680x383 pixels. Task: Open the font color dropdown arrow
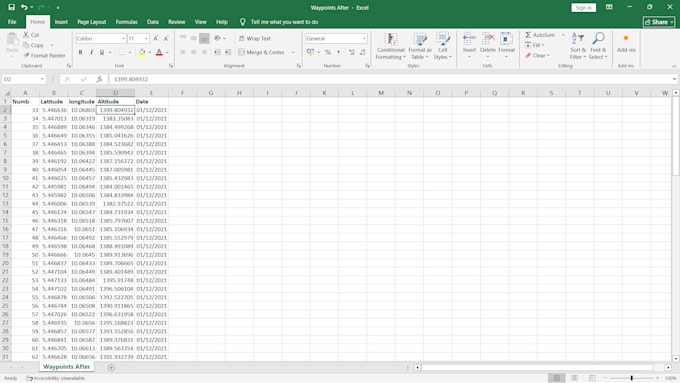[x=167, y=52]
